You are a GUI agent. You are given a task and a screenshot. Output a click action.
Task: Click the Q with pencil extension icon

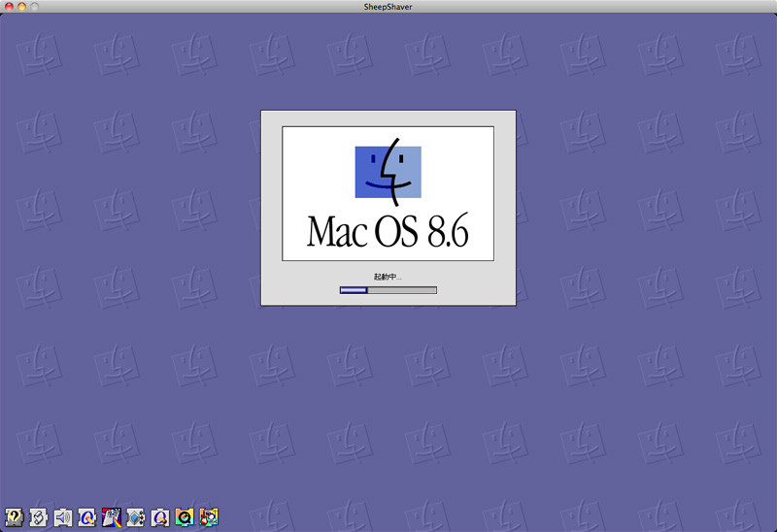click(x=86, y=517)
